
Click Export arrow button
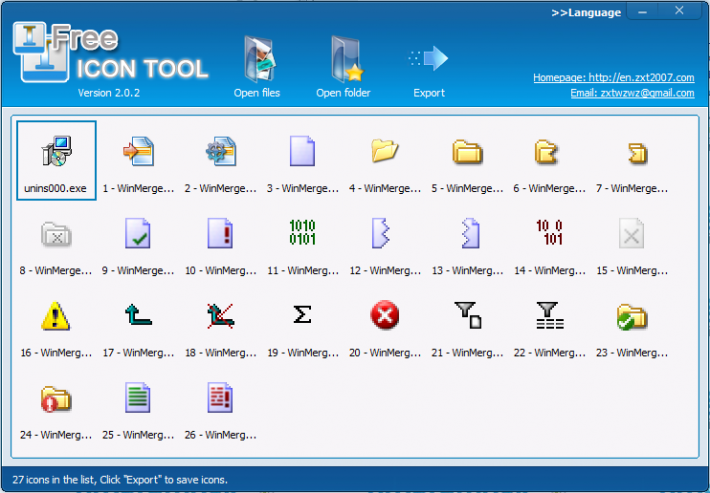pos(429,72)
